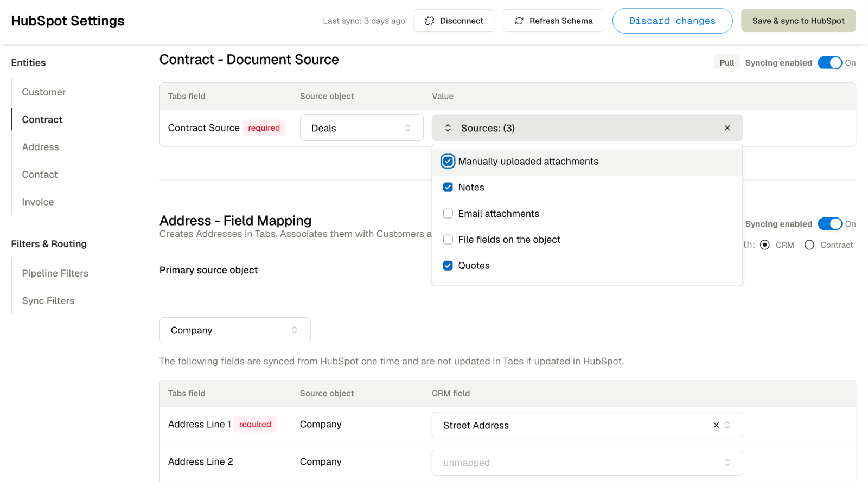Open the Contact entity settings

click(40, 175)
